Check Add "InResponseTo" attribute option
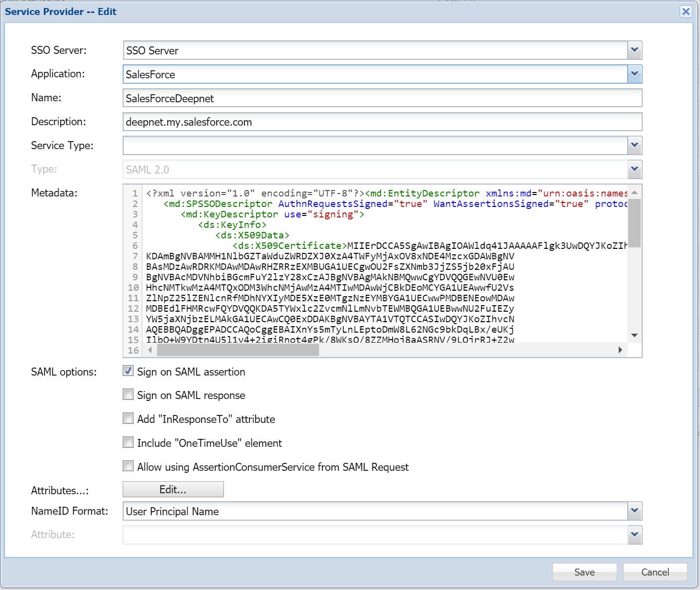Viewport: 700px width, 590px height. (x=128, y=418)
